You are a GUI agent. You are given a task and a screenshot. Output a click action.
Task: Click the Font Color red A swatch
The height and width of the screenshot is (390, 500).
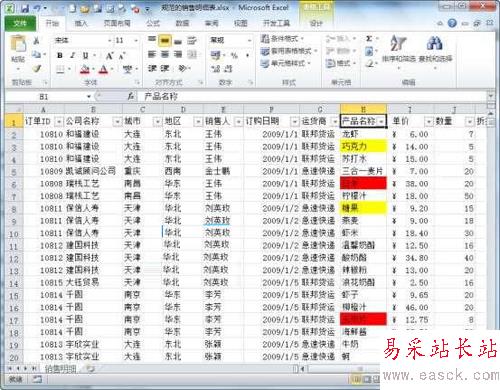pyautogui.click(x=104, y=69)
